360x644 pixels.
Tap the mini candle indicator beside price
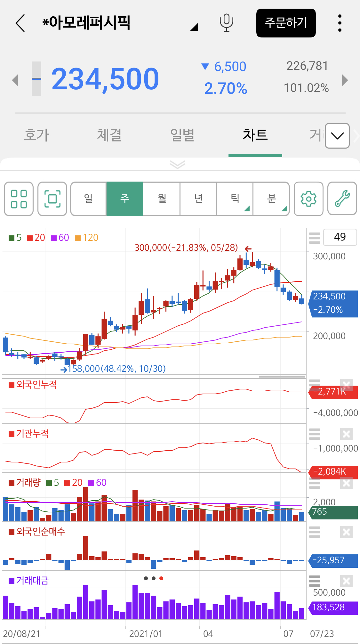36,79
